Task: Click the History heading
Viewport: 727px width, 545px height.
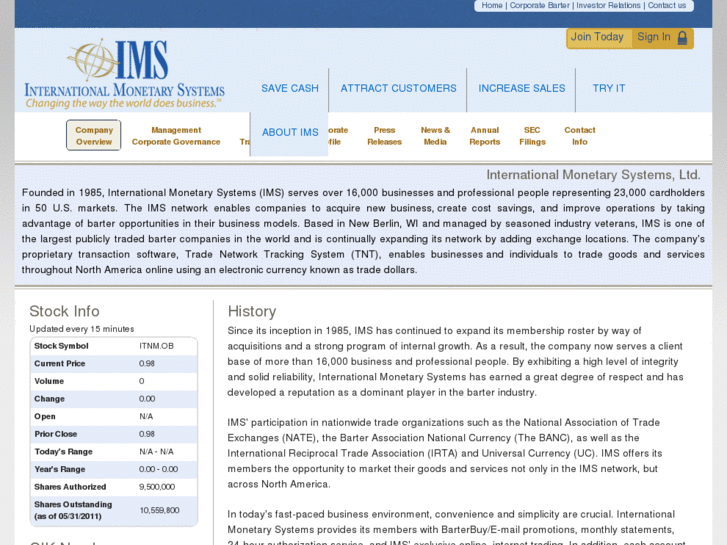Action: coord(252,311)
